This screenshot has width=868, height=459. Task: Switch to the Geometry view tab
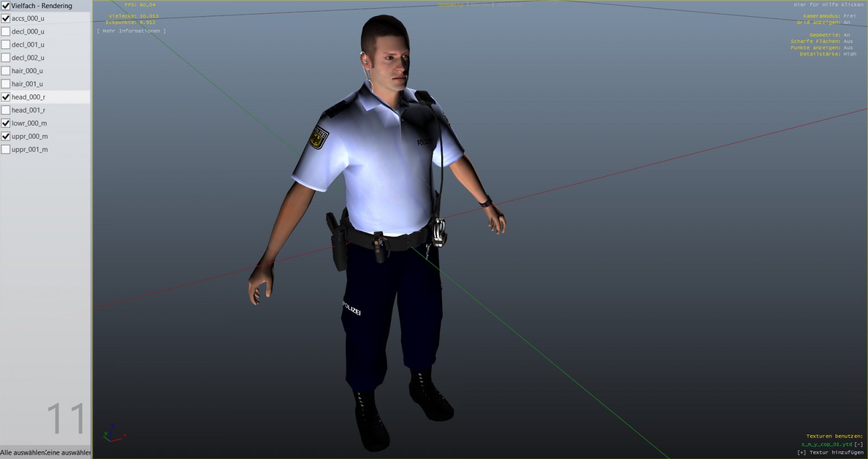(x=450, y=5)
